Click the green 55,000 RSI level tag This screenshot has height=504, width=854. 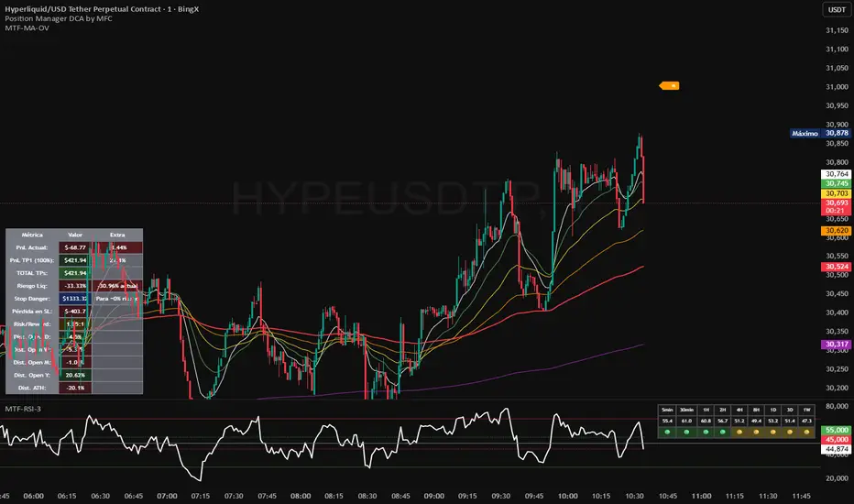click(x=837, y=429)
